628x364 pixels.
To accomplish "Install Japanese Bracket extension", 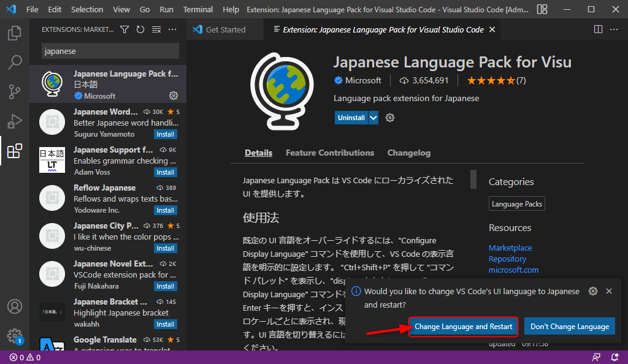I will click(166, 324).
